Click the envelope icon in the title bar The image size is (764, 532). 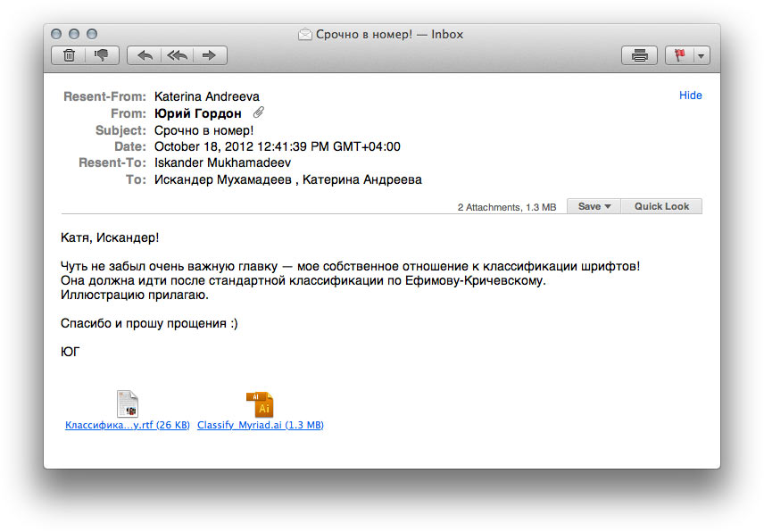[305, 35]
